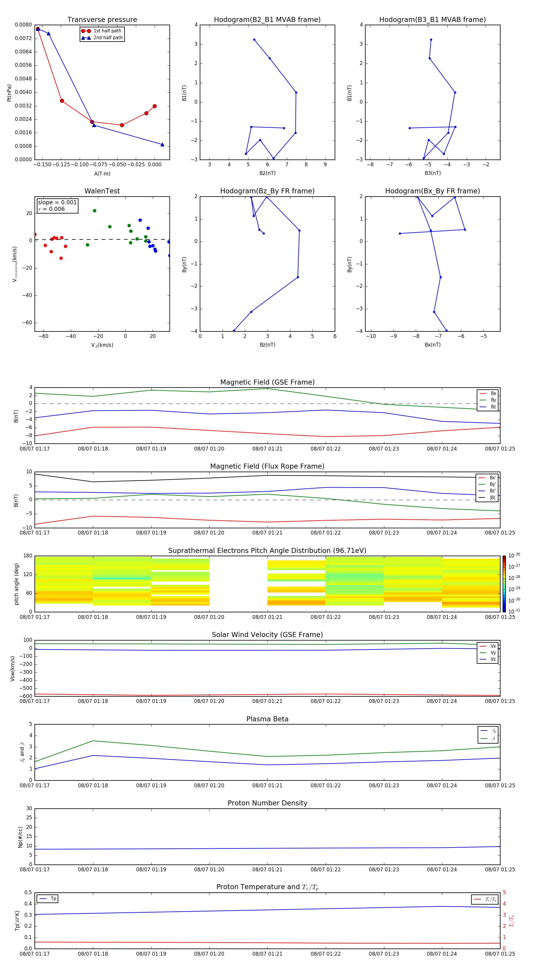Click the 'B2(nT)' axis label

[x=267, y=173]
